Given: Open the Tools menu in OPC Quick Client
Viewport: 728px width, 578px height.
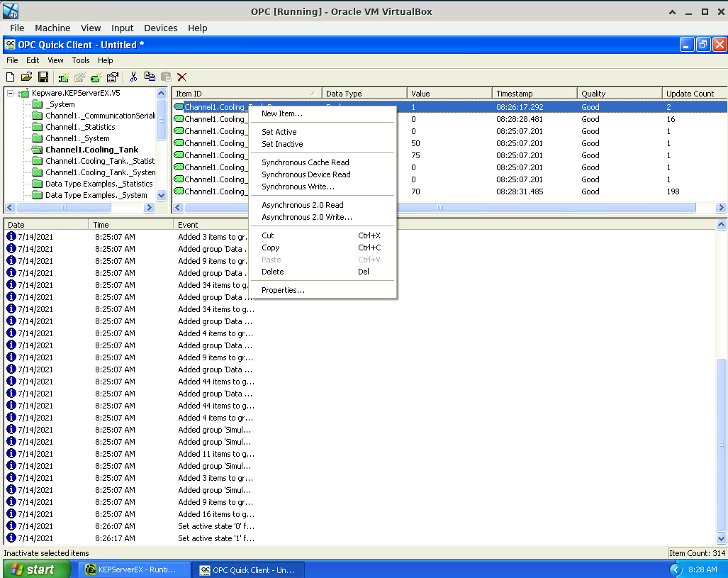Looking at the screenshot, I should click(x=80, y=60).
